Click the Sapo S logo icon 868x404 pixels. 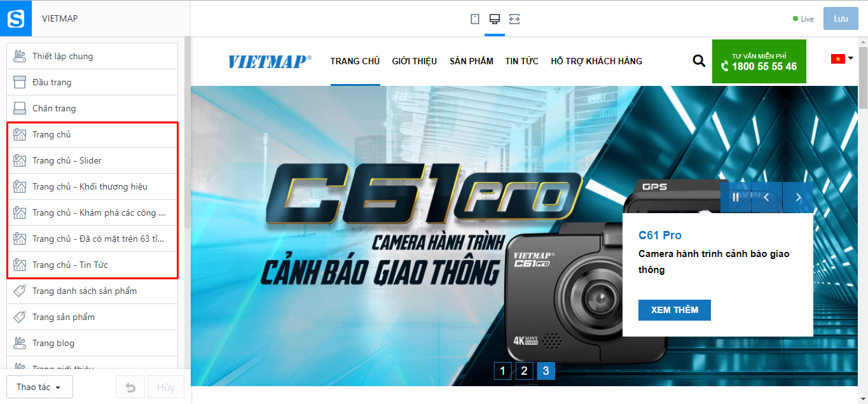[16, 18]
